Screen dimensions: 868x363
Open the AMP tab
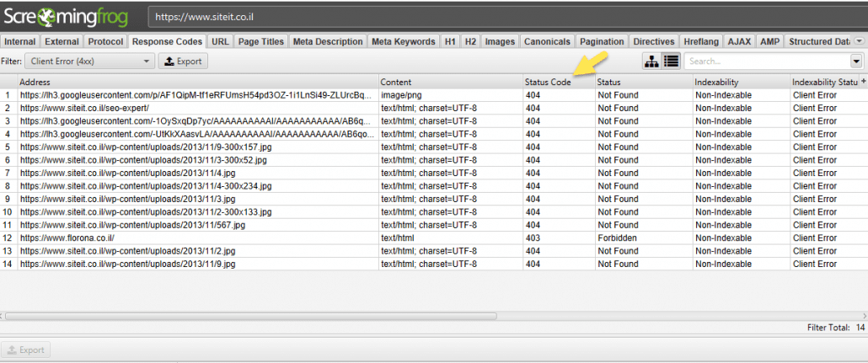[769, 41]
